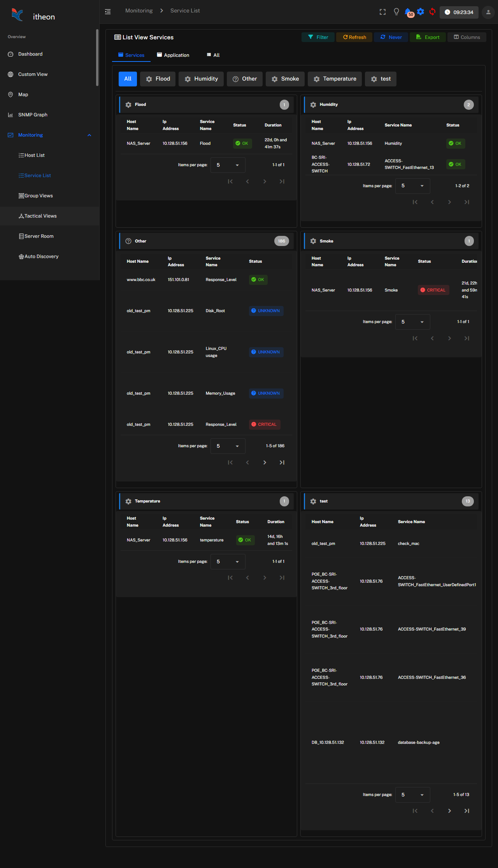
Task: Click previous-page arrow in Smoke panel
Action: (x=432, y=338)
